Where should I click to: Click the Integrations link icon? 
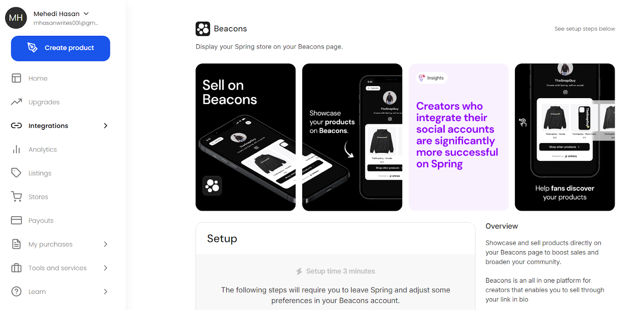16,125
